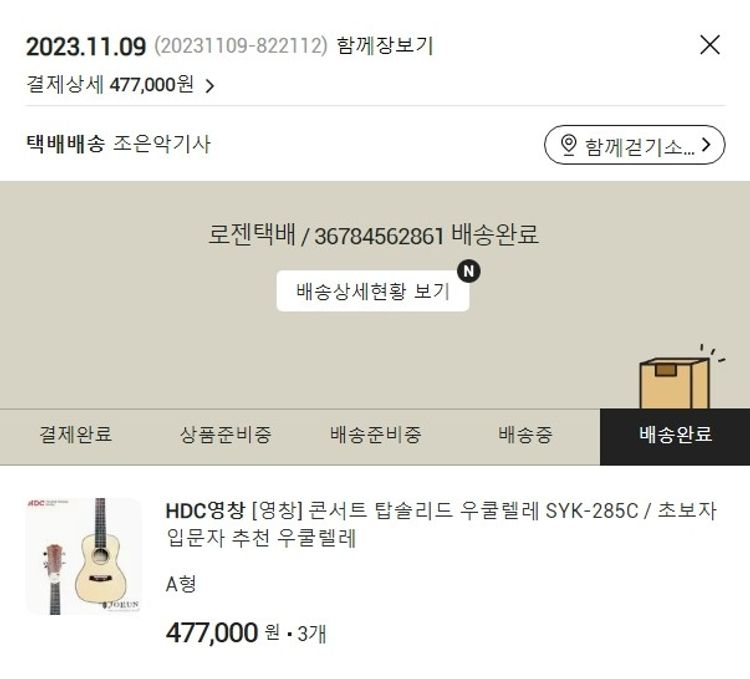
Task: Open the HDC영창 ukulele product title
Action: pyautogui.click(x=441, y=524)
